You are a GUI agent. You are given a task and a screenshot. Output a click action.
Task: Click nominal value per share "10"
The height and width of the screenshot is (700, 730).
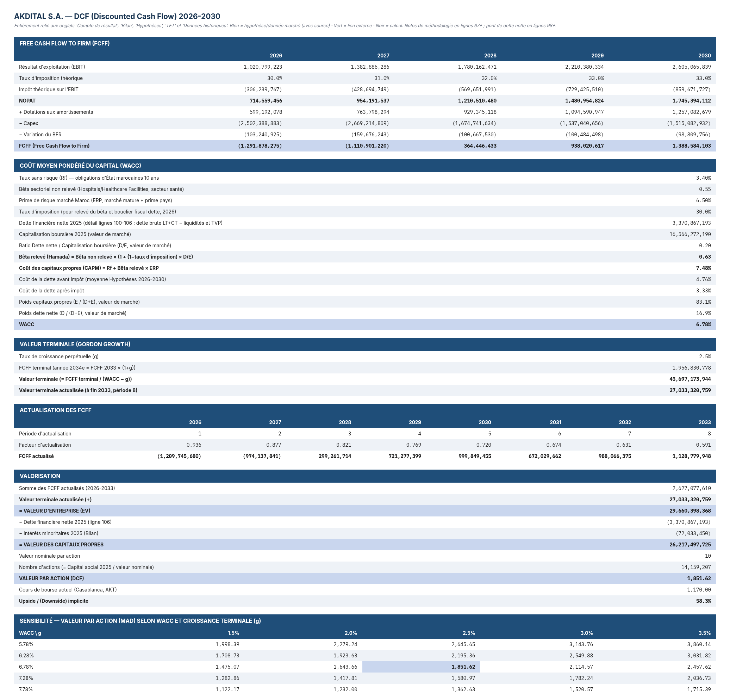pos(708,556)
